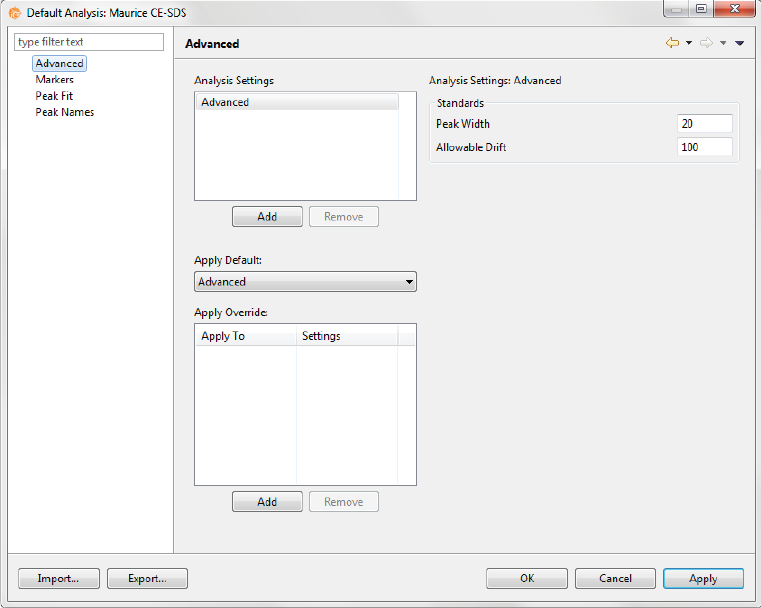Select Advanced in Analysis Settings list
This screenshot has width=761, height=608.
(x=297, y=102)
